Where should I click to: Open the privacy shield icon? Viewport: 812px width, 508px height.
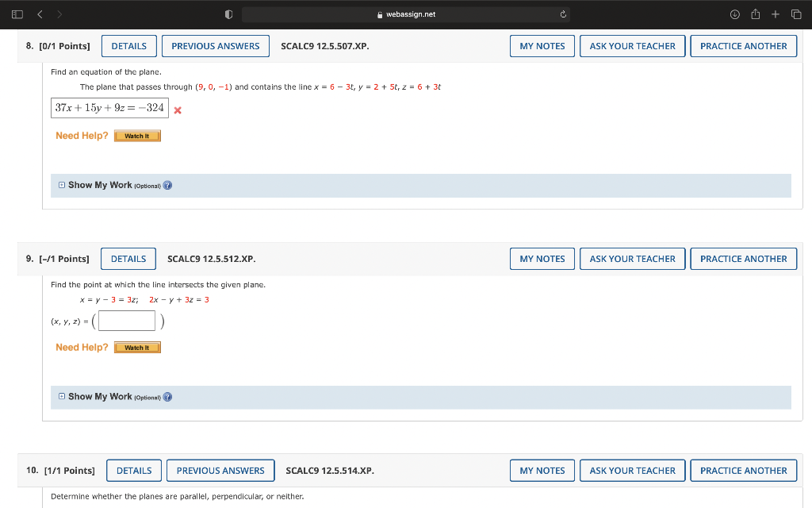(228, 14)
